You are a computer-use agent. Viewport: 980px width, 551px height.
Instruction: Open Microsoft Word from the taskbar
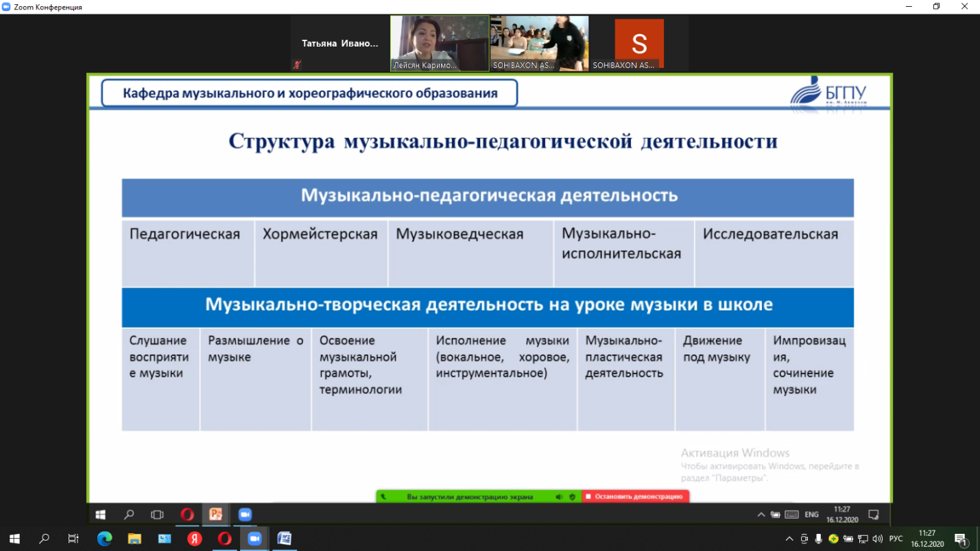click(284, 539)
